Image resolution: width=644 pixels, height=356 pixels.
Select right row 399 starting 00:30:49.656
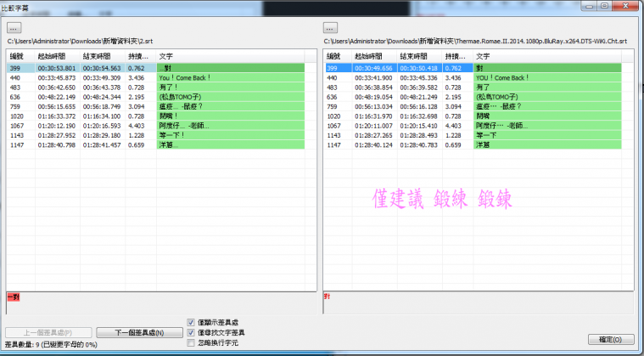click(473, 68)
